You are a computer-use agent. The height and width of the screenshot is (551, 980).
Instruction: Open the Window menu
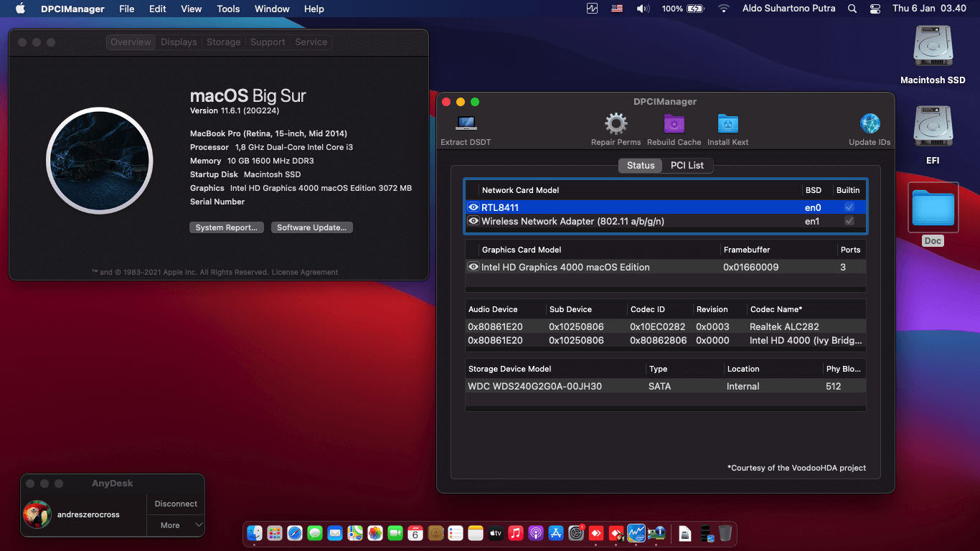coord(272,9)
